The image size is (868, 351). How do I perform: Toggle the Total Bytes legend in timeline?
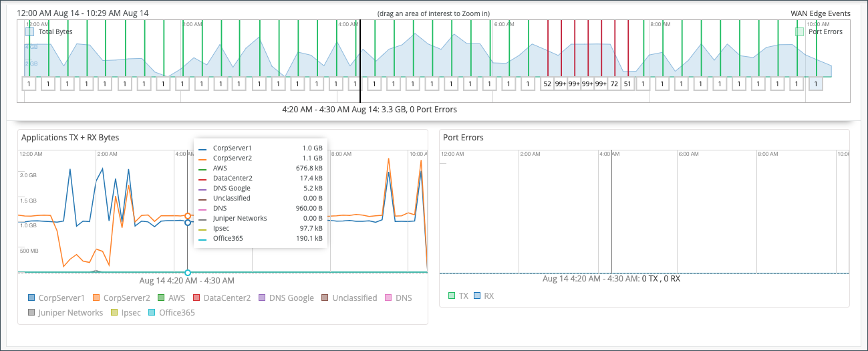(30, 31)
